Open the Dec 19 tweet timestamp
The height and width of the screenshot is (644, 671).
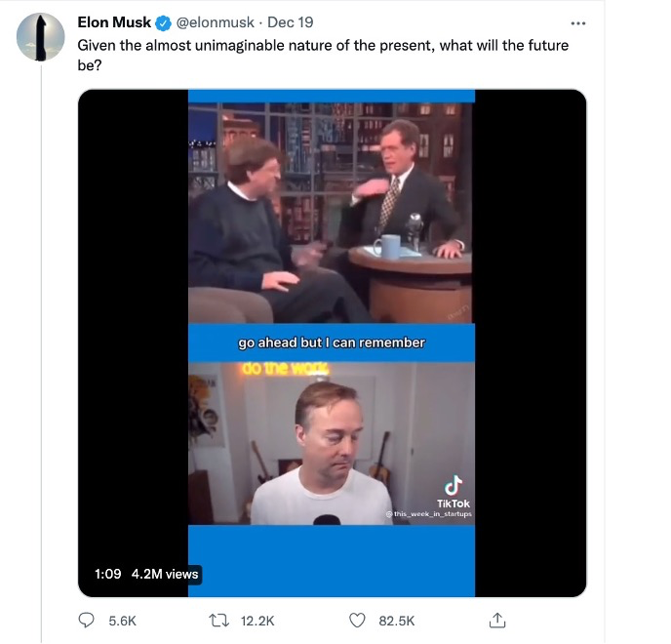click(290, 22)
